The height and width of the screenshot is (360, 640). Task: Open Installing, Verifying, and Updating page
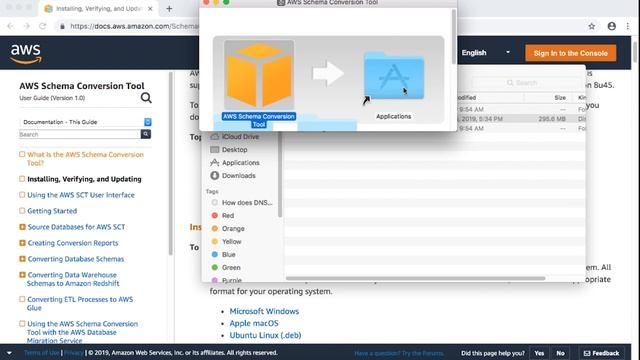[84, 179]
